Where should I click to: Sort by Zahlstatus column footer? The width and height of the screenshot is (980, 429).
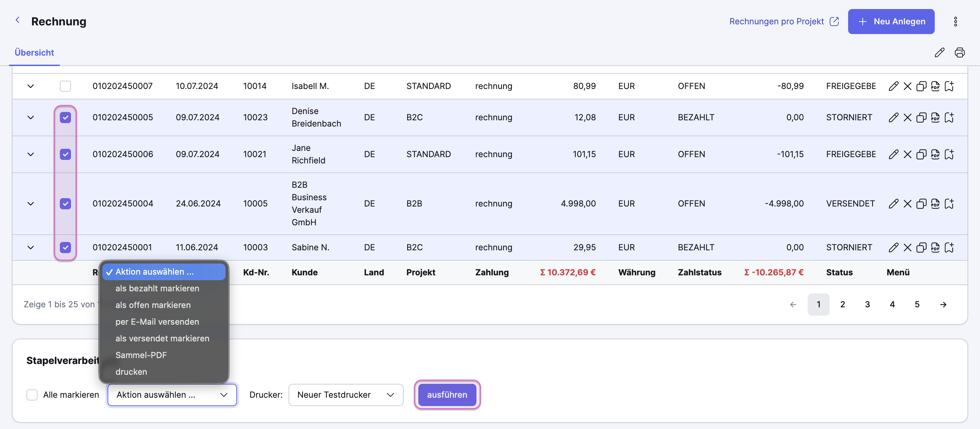(699, 273)
